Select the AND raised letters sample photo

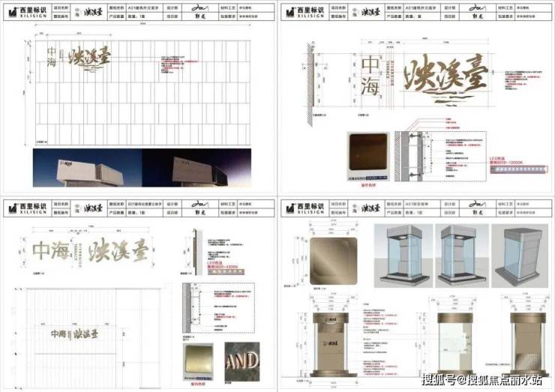point(241,358)
